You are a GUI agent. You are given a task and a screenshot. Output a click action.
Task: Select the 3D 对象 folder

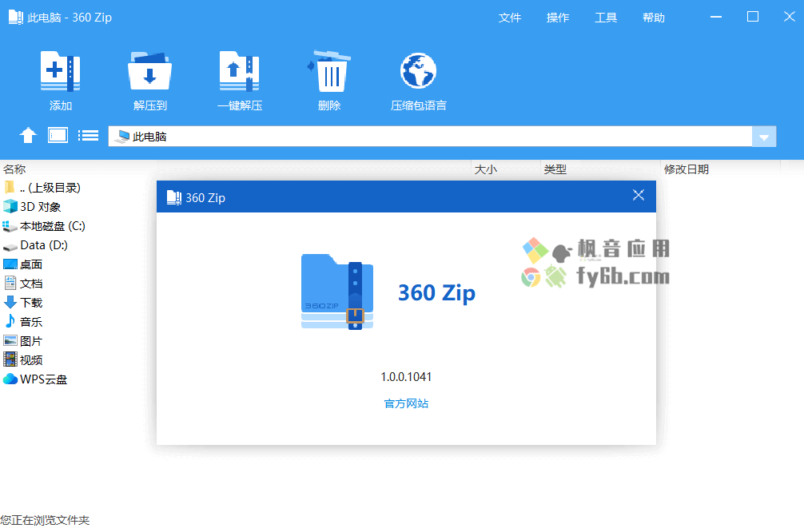click(32, 207)
